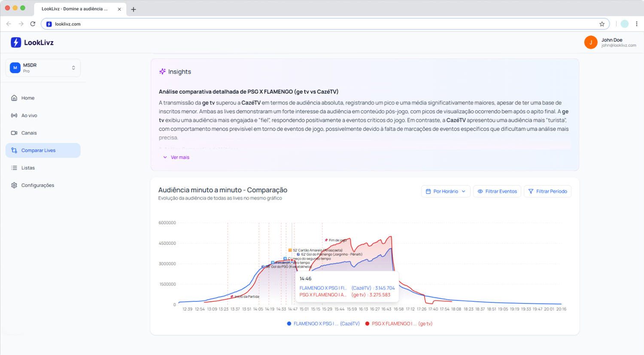The height and width of the screenshot is (355, 644).
Task: Bookmark page with the star icon
Action: coord(602,24)
